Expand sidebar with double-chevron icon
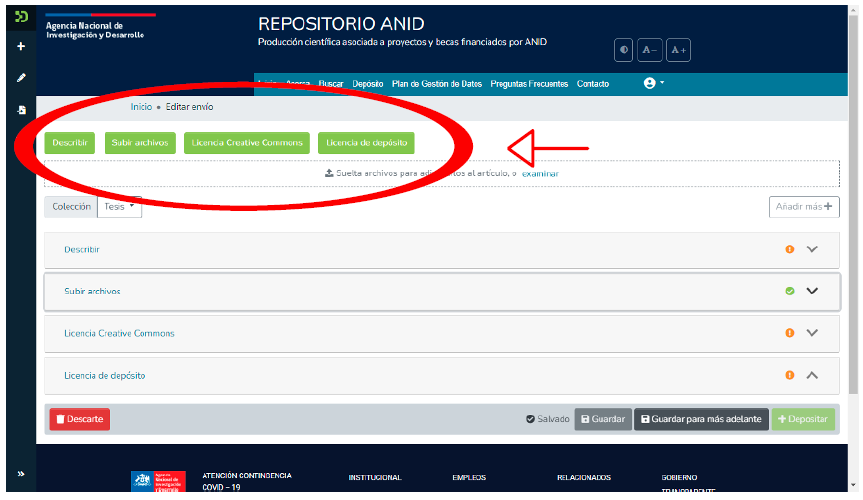 click(21, 474)
